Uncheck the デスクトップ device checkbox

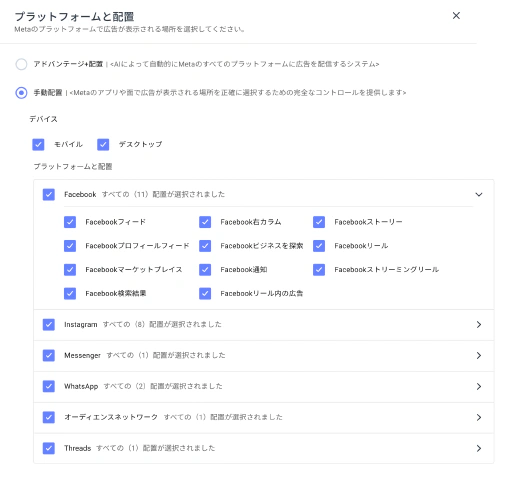(x=103, y=145)
